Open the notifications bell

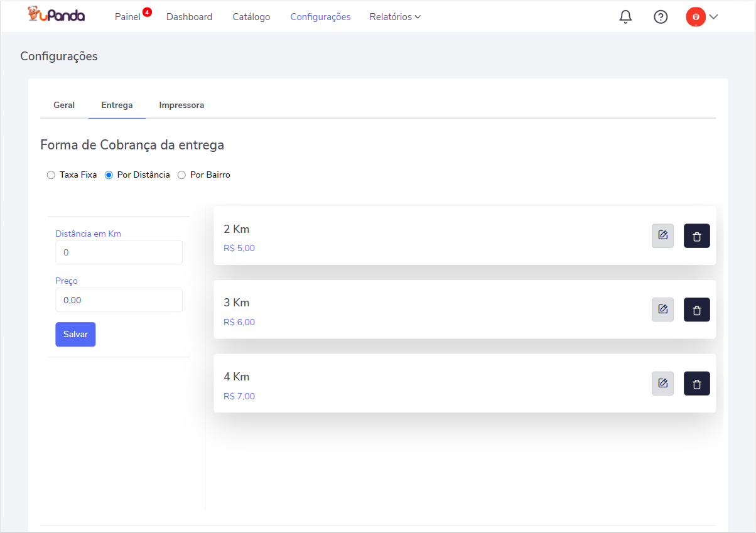(x=625, y=17)
